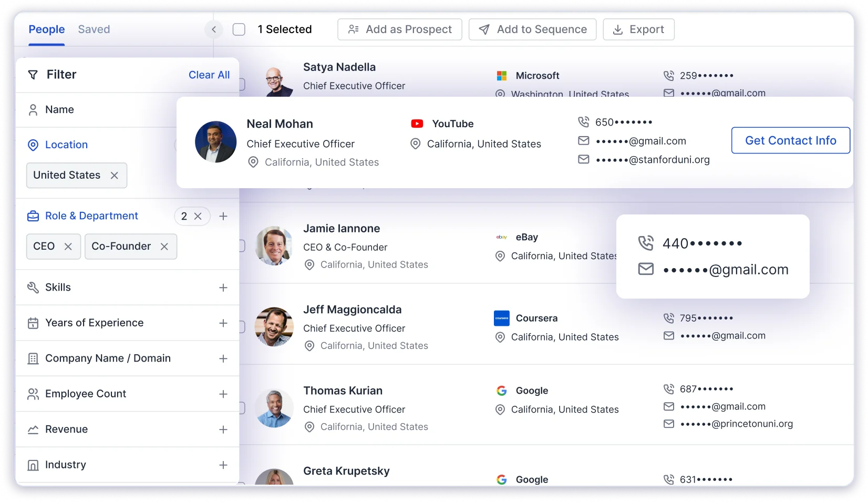Click Satya Nadella's phone icon

669,76
